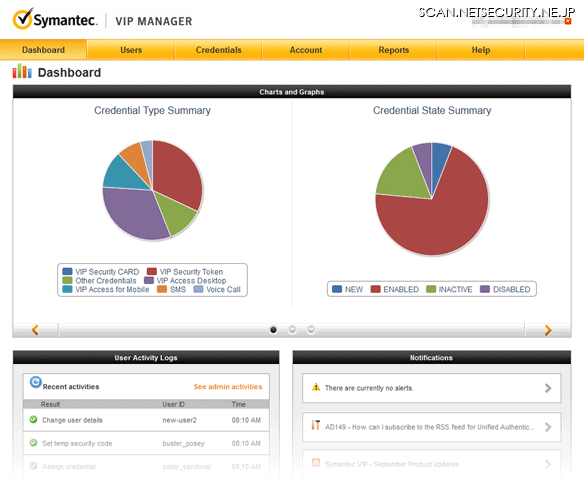Open the Credentials tab
584x483 pixels.
219,50
